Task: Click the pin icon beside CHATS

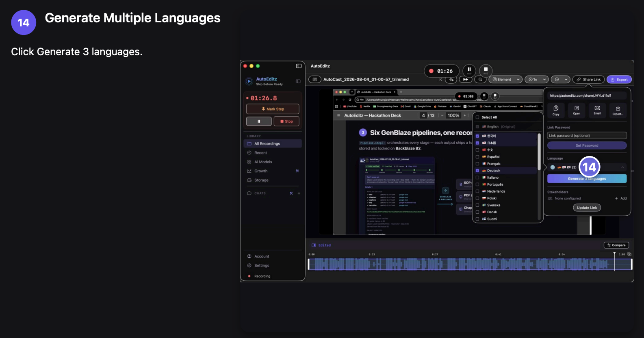Action: [291, 193]
